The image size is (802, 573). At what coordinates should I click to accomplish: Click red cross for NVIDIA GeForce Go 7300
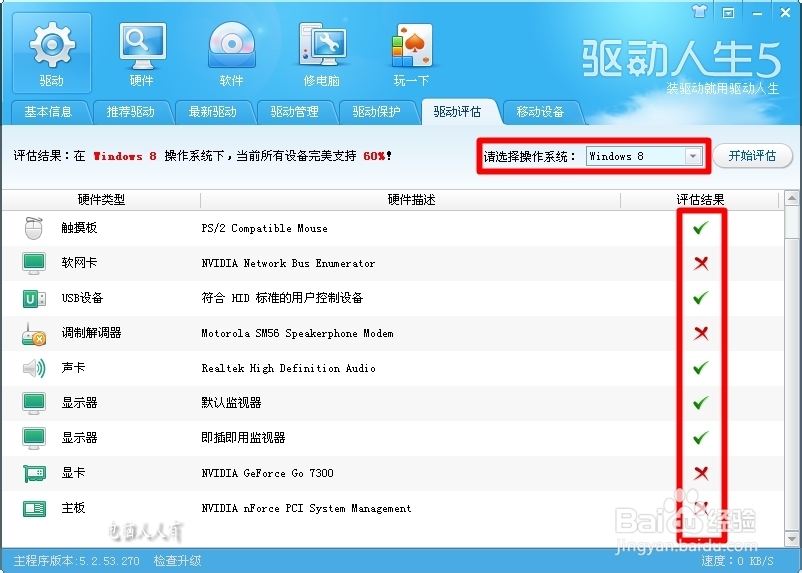click(x=701, y=473)
